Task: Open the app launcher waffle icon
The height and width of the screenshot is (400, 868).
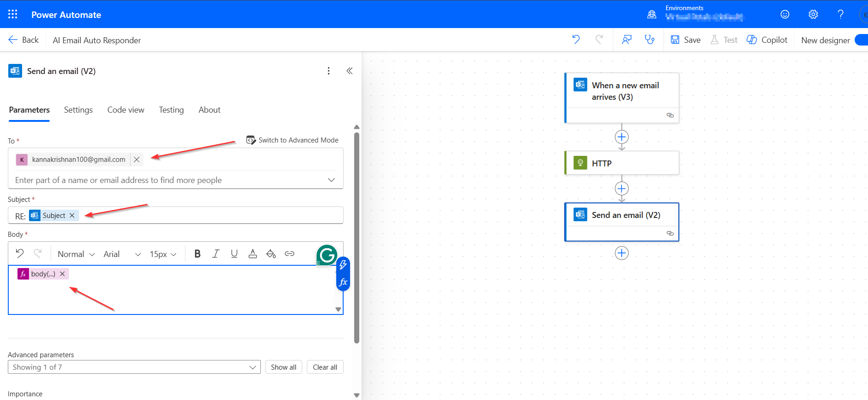Action: click(x=13, y=14)
